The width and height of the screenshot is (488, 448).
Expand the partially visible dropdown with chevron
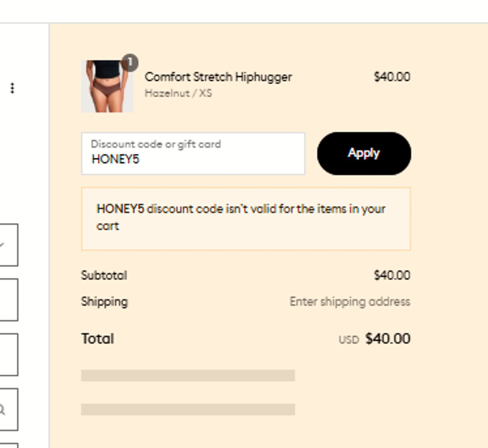9,245
